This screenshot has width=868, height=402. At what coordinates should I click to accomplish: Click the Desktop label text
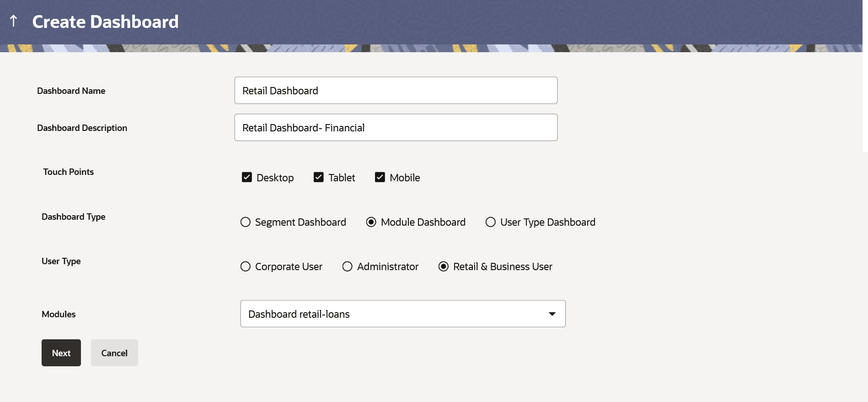275,178
